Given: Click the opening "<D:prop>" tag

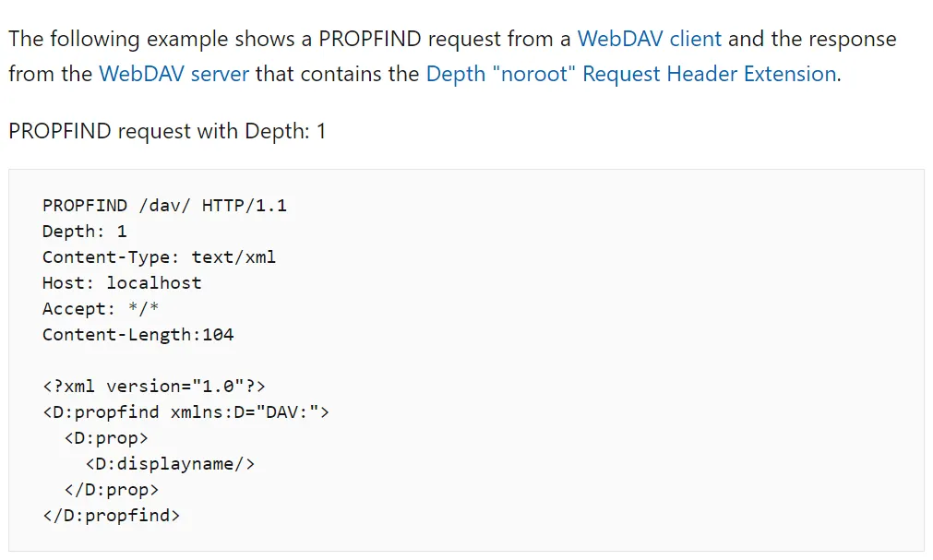Looking at the screenshot, I should [106, 437].
